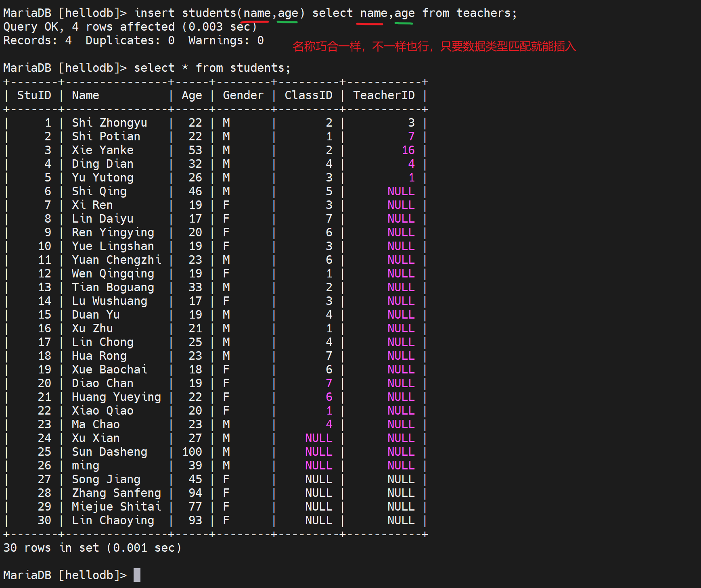Click the TeacherID column header
Viewport: 701px width, 588px height.
coord(384,95)
